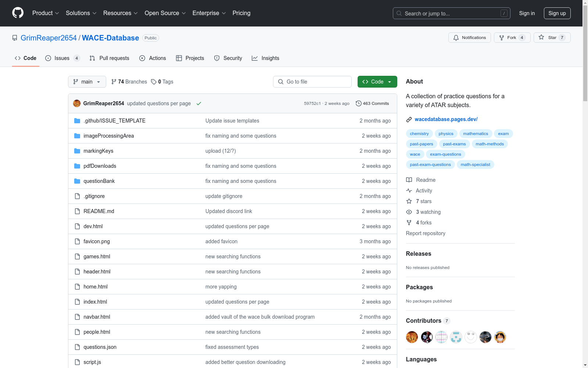Click the commit hash 59752c1
The image size is (588, 368).
tap(312, 103)
